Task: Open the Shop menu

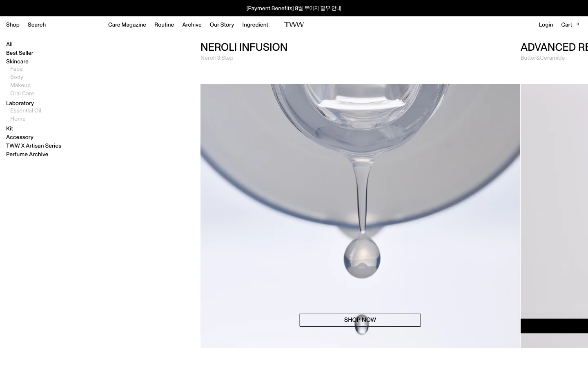Action: (x=13, y=25)
